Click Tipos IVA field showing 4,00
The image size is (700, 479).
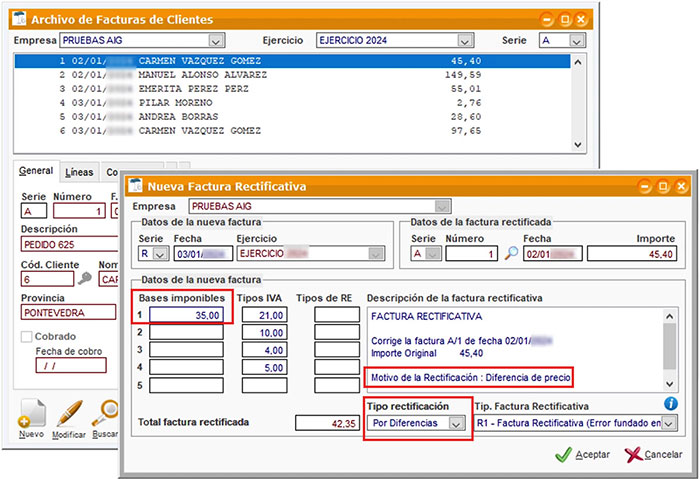click(x=264, y=350)
